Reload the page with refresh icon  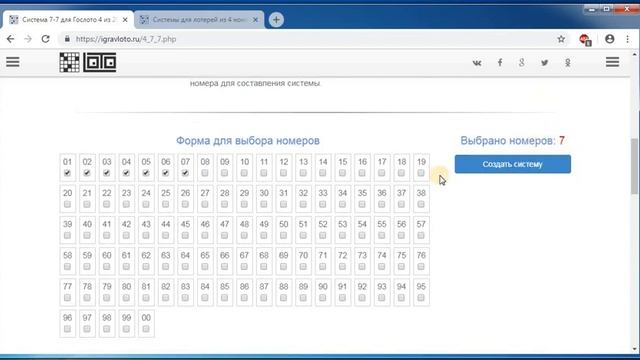tap(45, 39)
